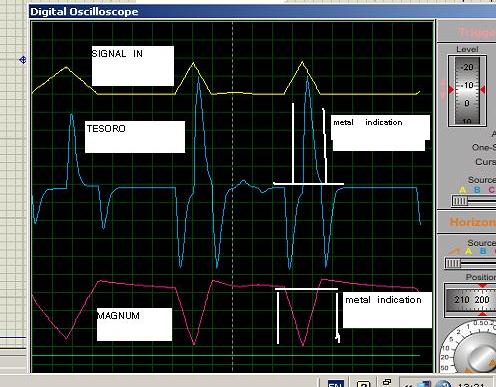The width and height of the screenshot is (496, 387).
Task: Click the system tray clock
Action: coord(471,384)
